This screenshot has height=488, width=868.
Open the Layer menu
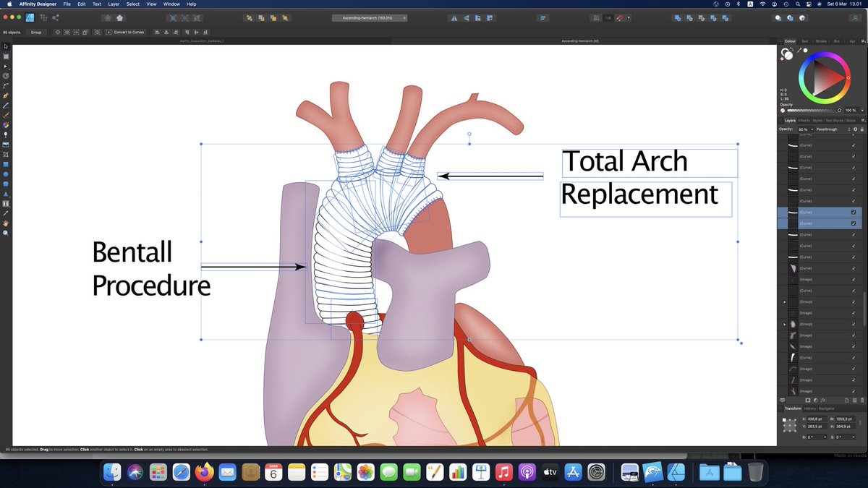pyautogui.click(x=114, y=4)
